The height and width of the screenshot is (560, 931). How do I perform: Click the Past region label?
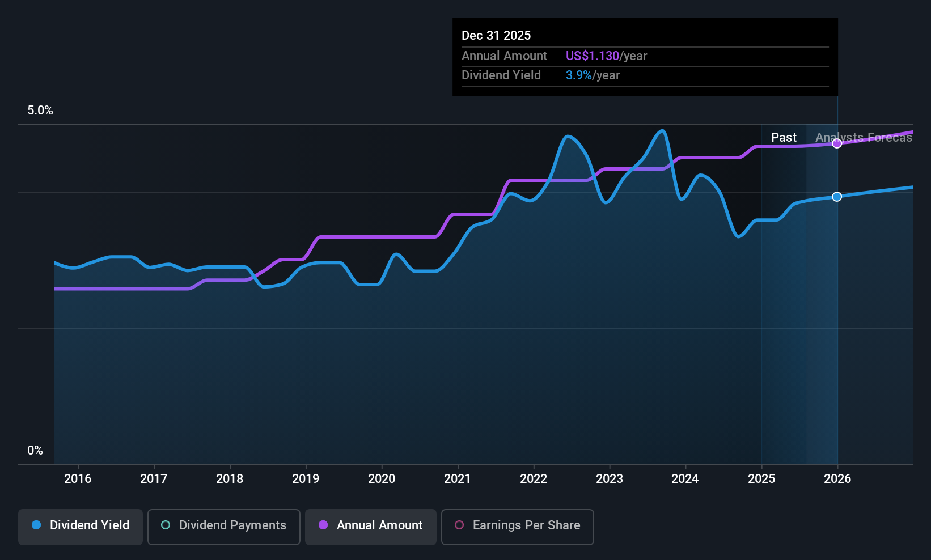784,137
